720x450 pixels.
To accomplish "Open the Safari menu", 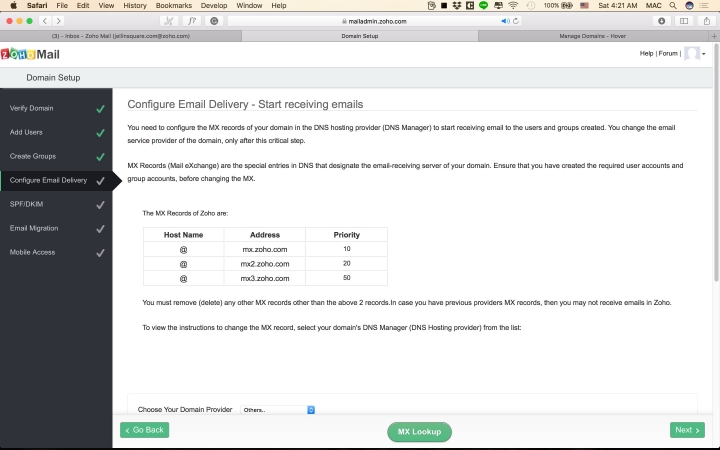I will (x=37, y=6).
